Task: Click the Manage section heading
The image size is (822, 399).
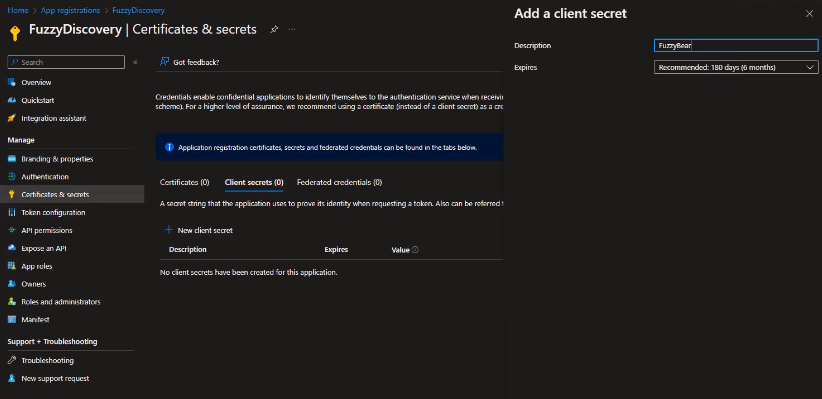Action: pos(21,140)
